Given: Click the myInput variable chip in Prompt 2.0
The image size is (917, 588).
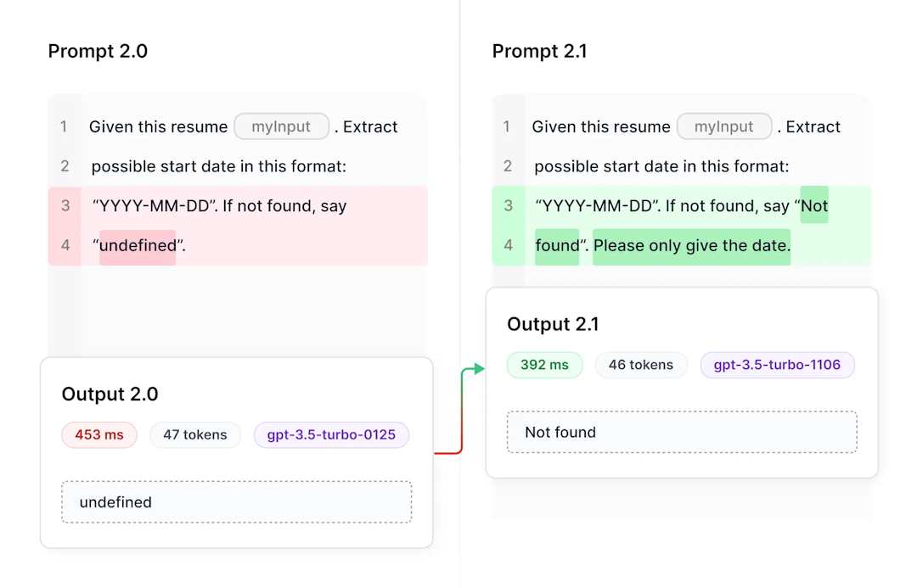Looking at the screenshot, I should click(281, 127).
